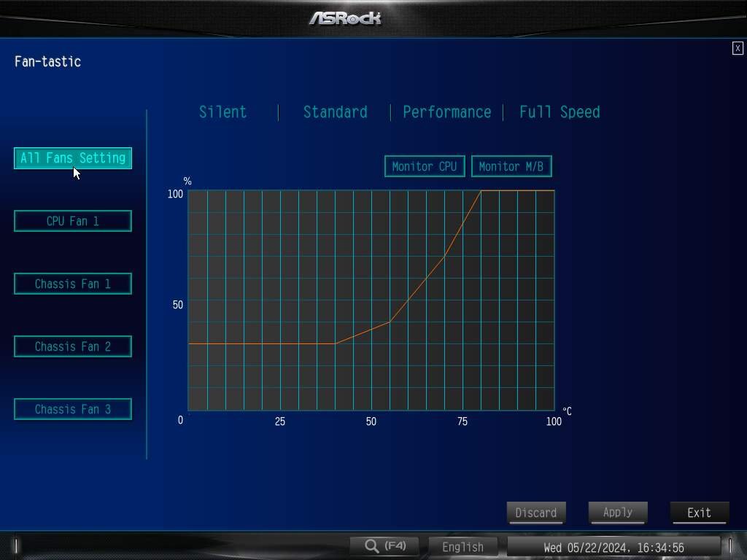Close Fan-tastic with the X icon
This screenshot has width=747, height=560.
tap(738, 48)
